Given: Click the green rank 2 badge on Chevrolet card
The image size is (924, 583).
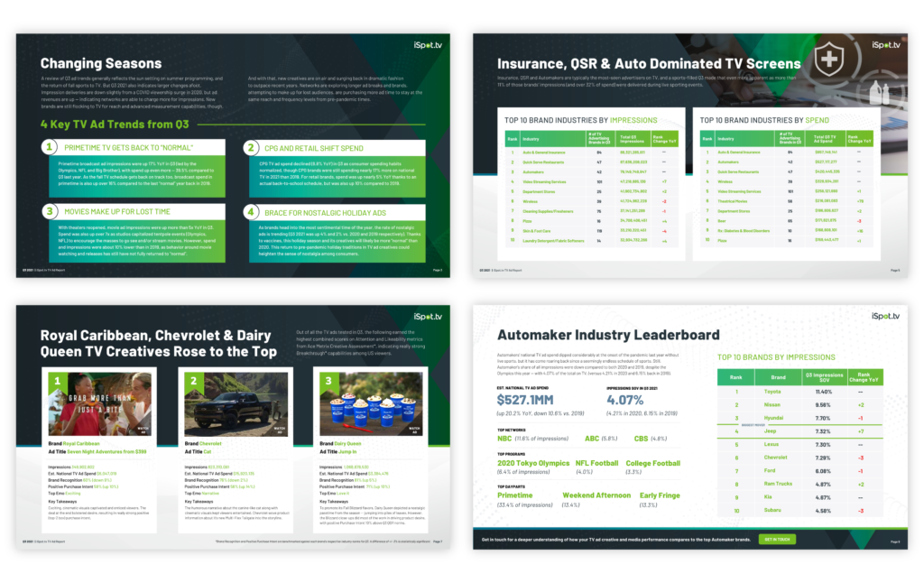Looking at the screenshot, I should (x=193, y=382).
